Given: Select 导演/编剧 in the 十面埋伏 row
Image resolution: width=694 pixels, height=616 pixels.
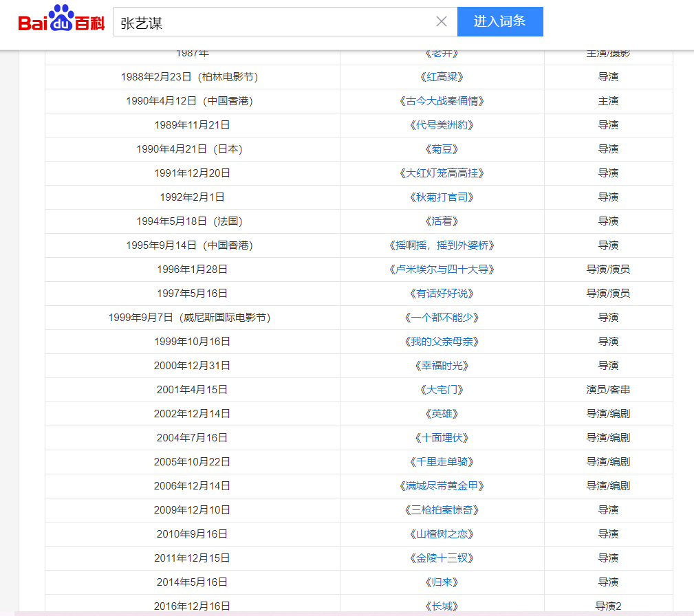Looking at the screenshot, I should [608, 438].
